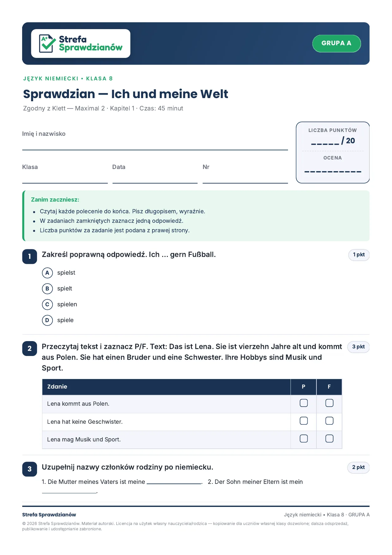
Task: Check F for Lena mag Musik und Sport
Action: click(329, 439)
